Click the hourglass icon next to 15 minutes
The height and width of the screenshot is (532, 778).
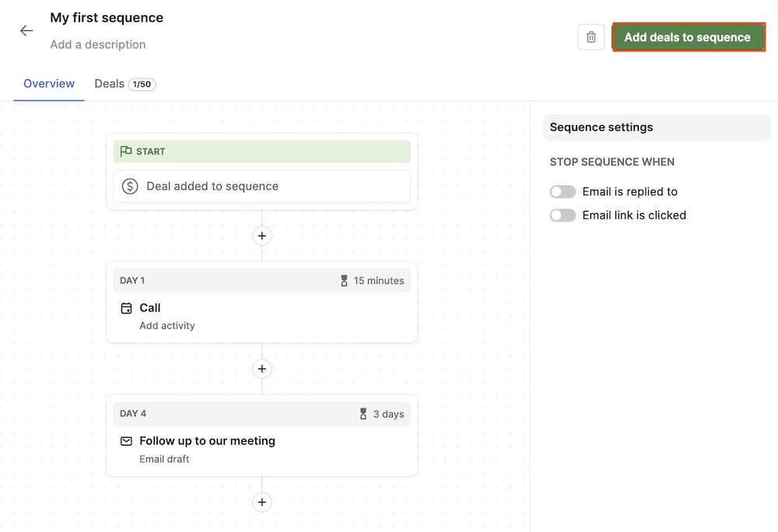pyautogui.click(x=344, y=281)
